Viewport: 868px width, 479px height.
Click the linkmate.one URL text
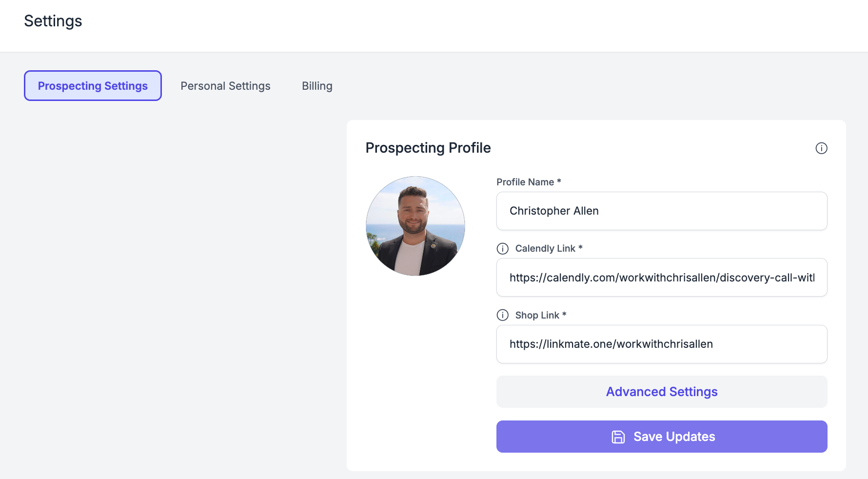tap(611, 344)
